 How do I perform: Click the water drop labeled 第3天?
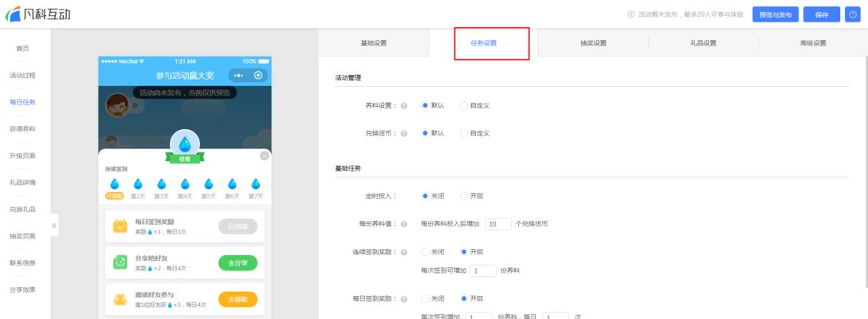pyautogui.click(x=161, y=184)
